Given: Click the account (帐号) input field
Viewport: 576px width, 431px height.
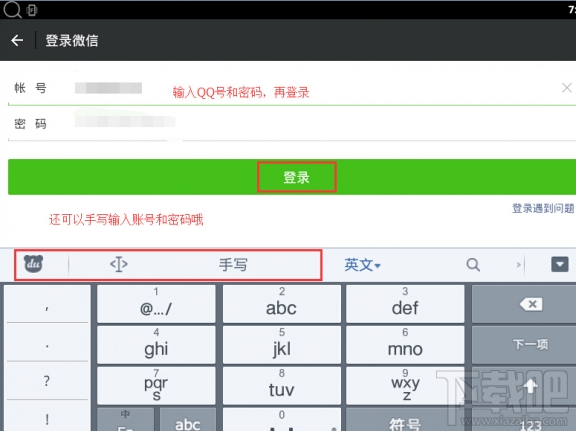Looking at the screenshot, I should pyautogui.click(x=292, y=88).
